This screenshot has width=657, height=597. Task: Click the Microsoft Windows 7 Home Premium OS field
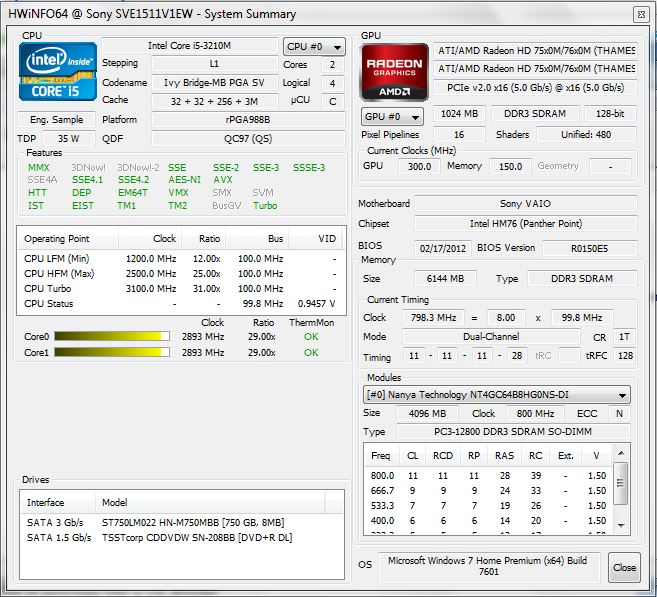point(489,566)
